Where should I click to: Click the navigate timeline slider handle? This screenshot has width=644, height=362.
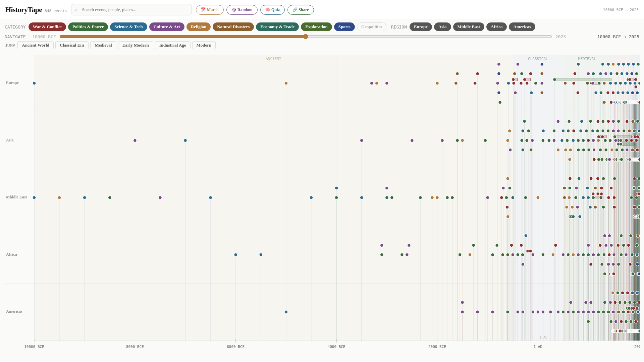[x=306, y=37]
